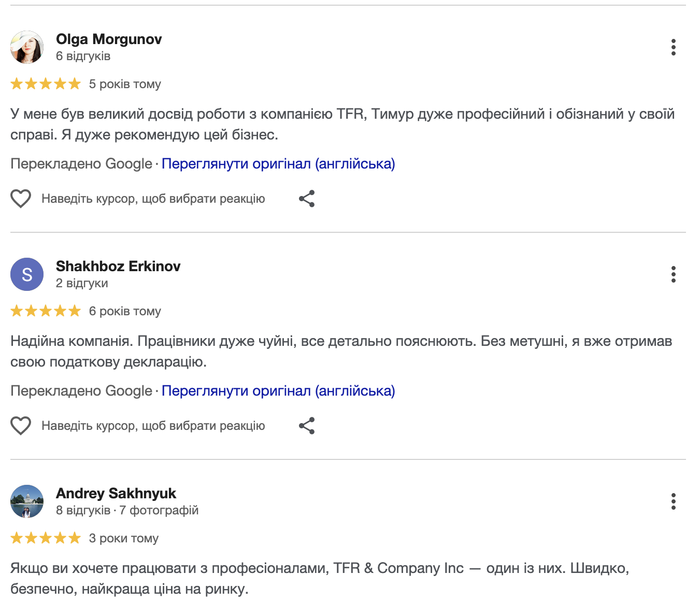
Task: View original English text of Olga's review
Action: [x=278, y=164]
